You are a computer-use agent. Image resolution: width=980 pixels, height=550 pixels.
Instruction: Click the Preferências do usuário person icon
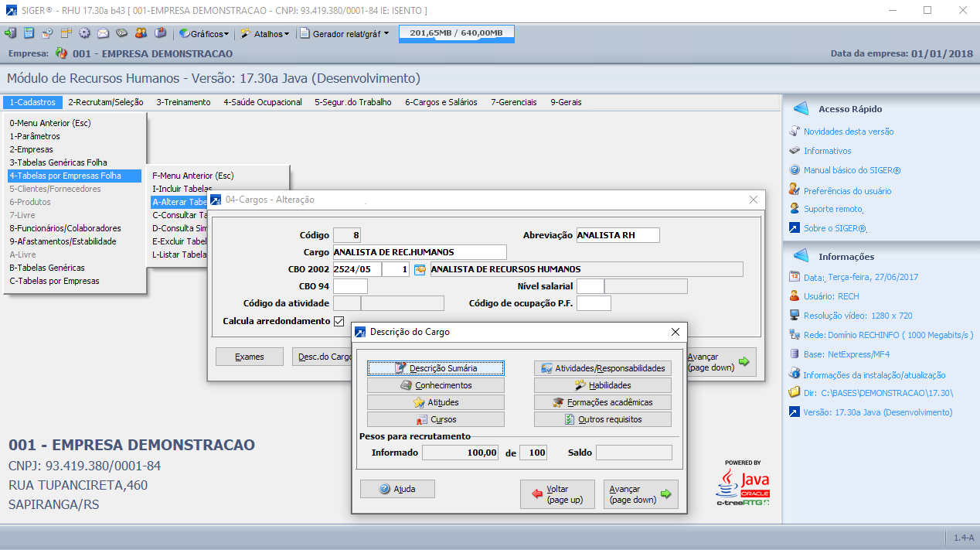(x=794, y=190)
